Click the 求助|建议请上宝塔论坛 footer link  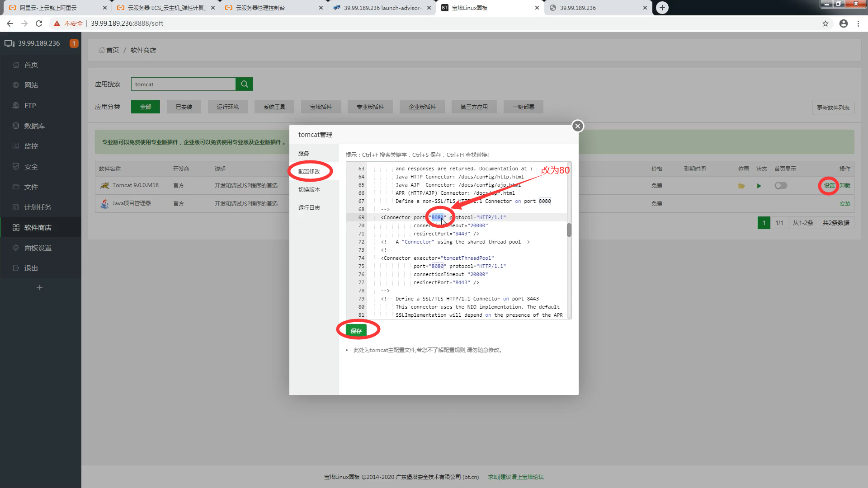(516, 477)
